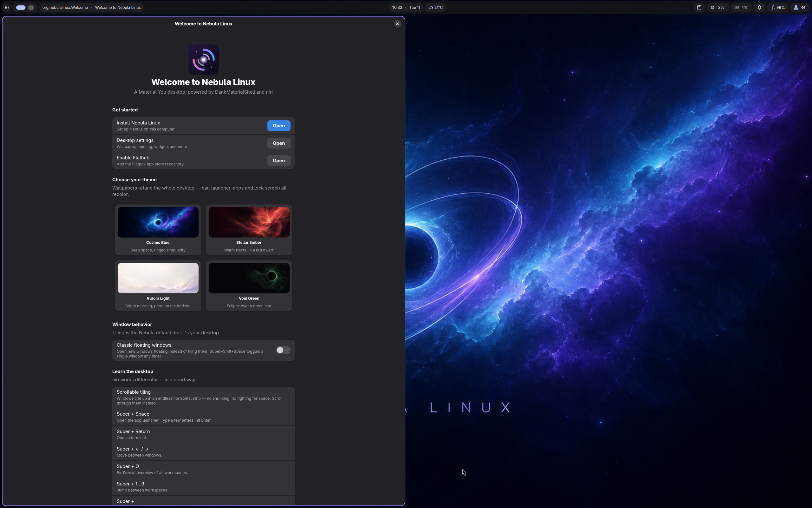Click the Super + Space shortcut row
Screen dimensions: 812x508
point(203,417)
